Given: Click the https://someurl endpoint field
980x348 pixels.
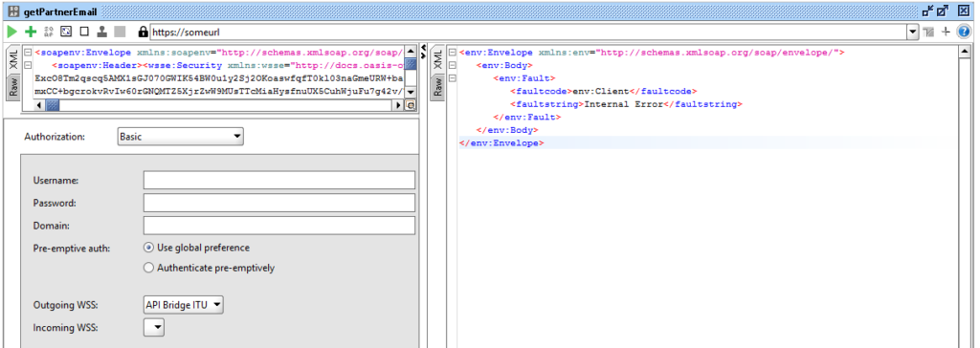Looking at the screenshot, I should pyautogui.click(x=528, y=32).
